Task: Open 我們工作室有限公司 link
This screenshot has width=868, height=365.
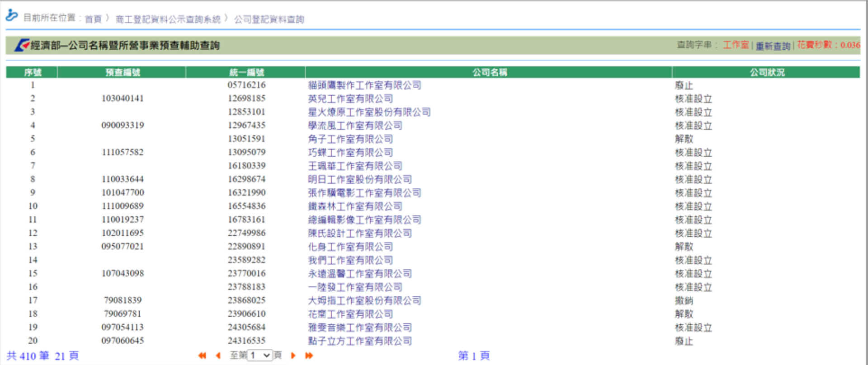Action: (350, 260)
